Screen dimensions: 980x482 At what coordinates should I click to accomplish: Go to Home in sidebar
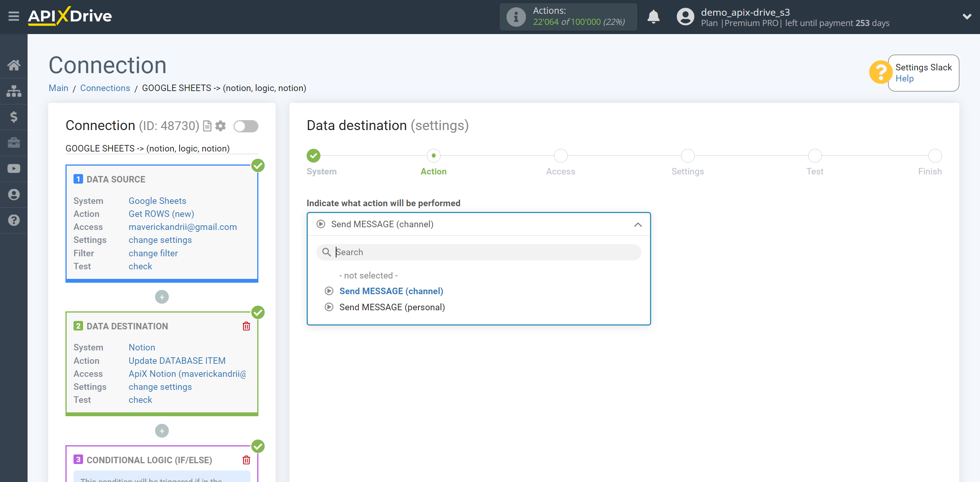[x=14, y=65]
